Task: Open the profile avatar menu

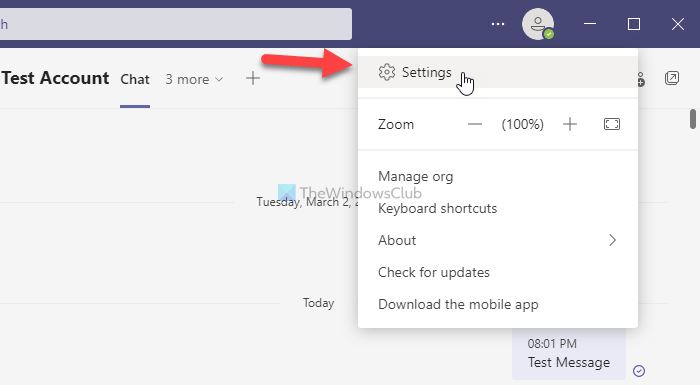Action: 538,24
